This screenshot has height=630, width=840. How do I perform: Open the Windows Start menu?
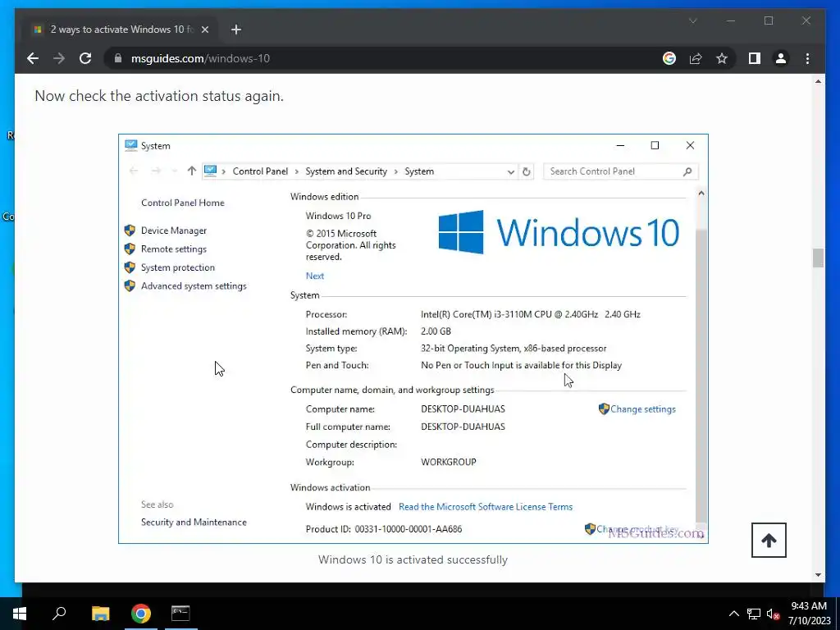point(20,614)
